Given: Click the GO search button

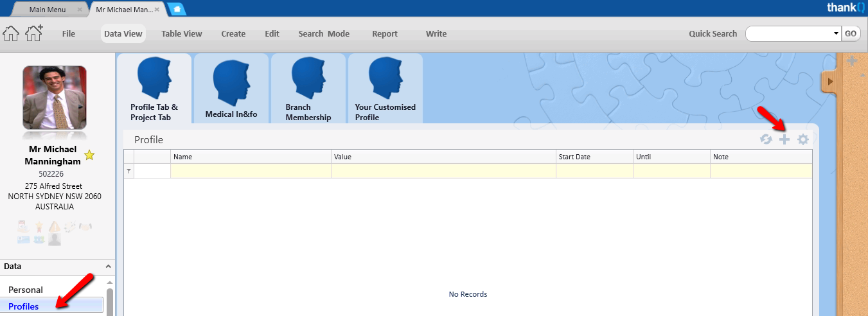Looking at the screenshot, I should point(851,33).
